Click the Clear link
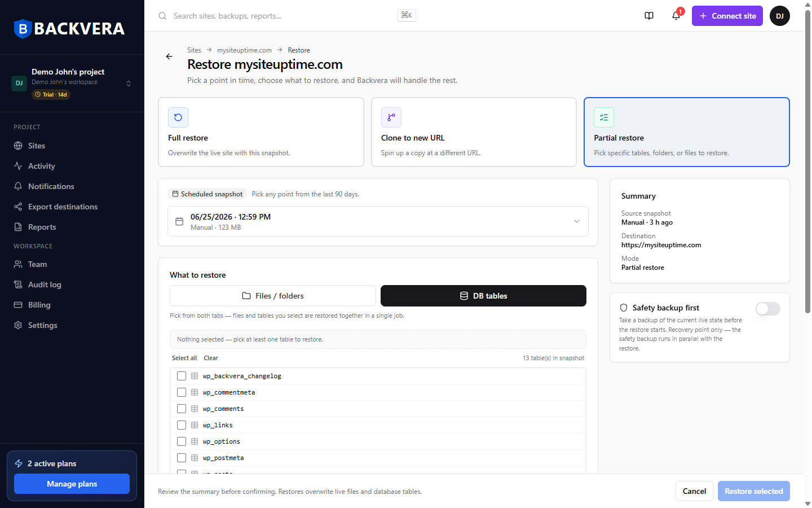This screenshot has height=508, width=812. pos(211,358)
